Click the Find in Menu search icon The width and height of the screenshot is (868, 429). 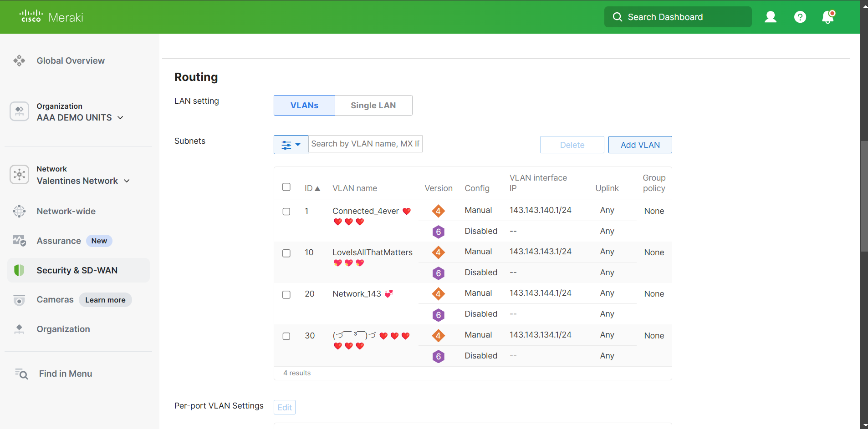tap(21, 373)
